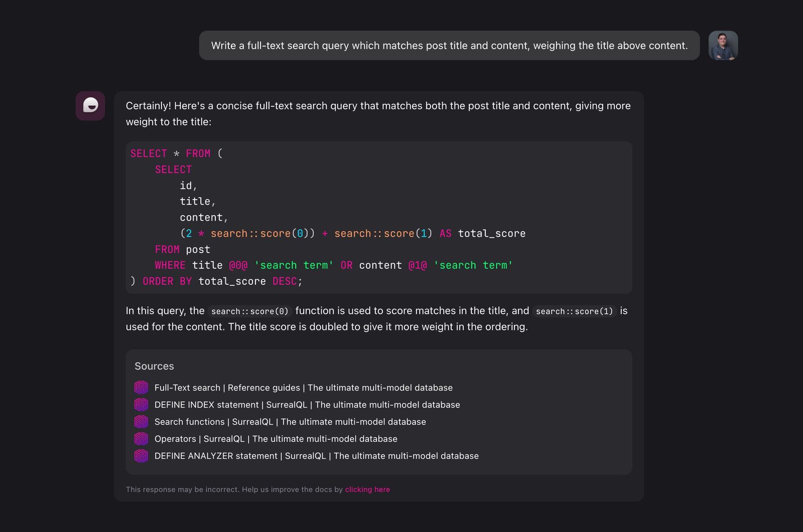Click the SurrealDB icon beside Search functions source
The height and width of the screenshot is (532, 803).
[141, 421]
